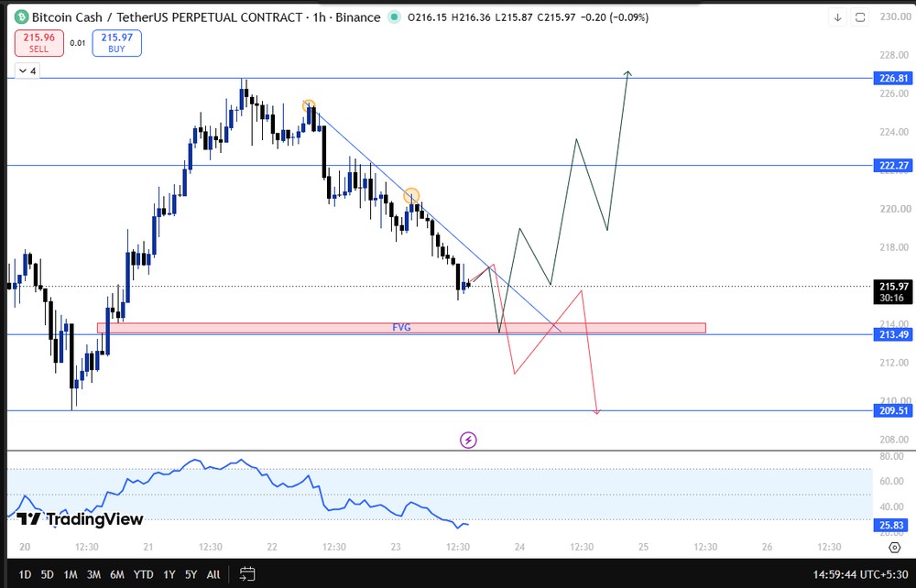The height and width of the screenshot is (588, 916).
Task: Click the 209.51 price line label
Action: 893,410
